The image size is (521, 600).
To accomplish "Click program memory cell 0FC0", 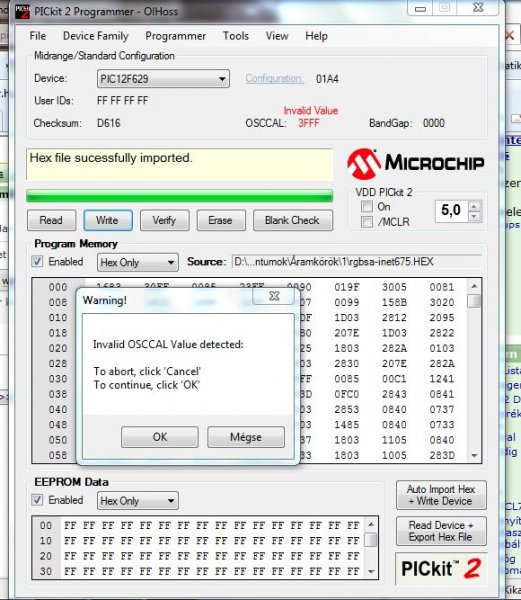I will coord(347,394).
